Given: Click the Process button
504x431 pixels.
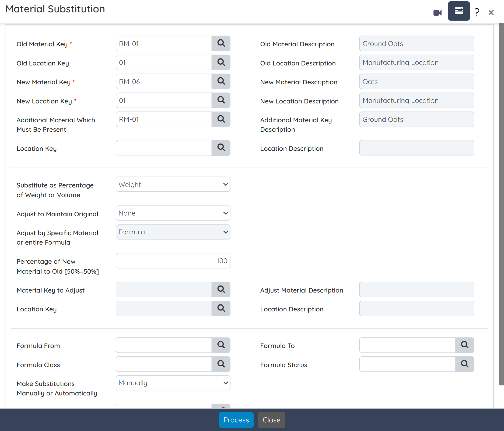Looking at the screenshot, I should point(236,420).
